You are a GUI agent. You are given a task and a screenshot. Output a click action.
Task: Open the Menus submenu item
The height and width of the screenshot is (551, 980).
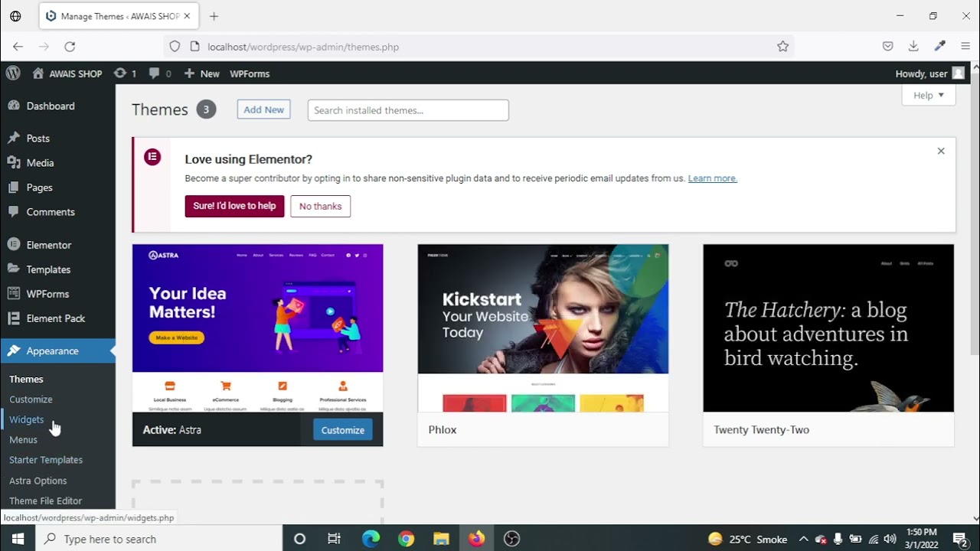tap(23, 440)
